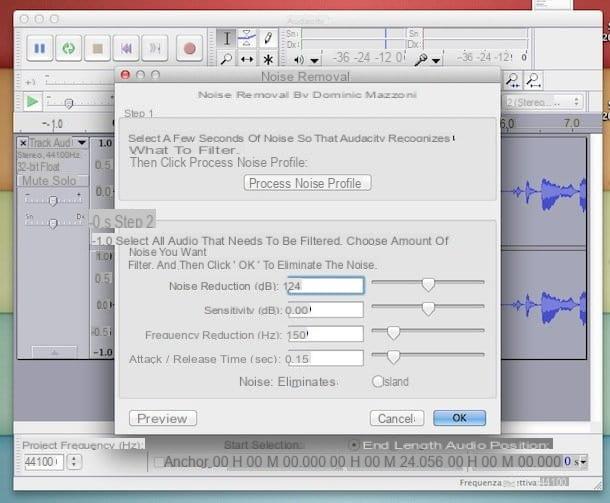Click the speaker output volume icon
This screenshot has width=610, height=503.
click(299, 60)
